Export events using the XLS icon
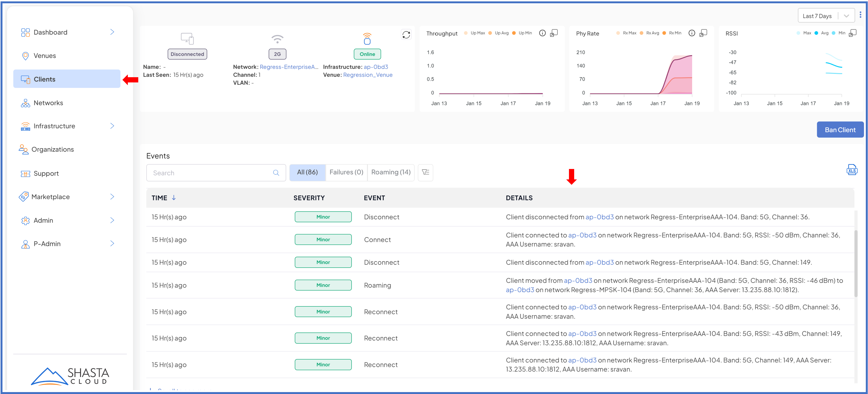Screen dimensions: 868x394 coord(852,170)
